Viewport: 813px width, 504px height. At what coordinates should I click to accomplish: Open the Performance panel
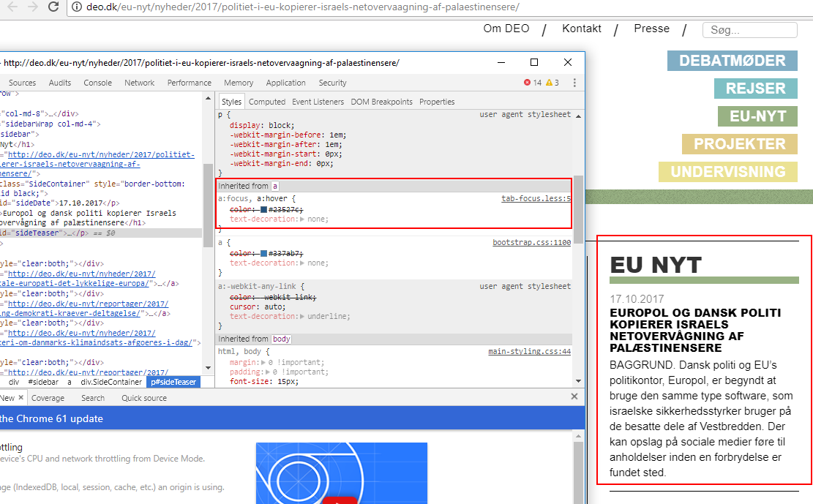[190, 83]
